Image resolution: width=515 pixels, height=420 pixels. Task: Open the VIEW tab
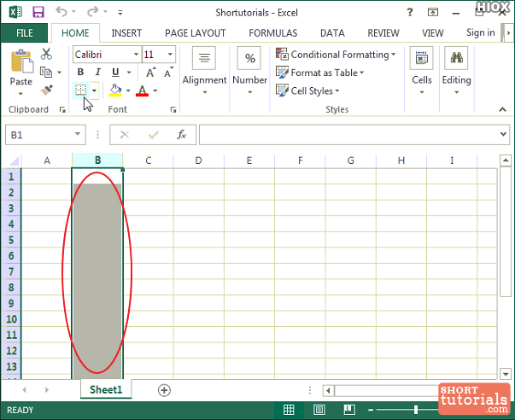432,32
